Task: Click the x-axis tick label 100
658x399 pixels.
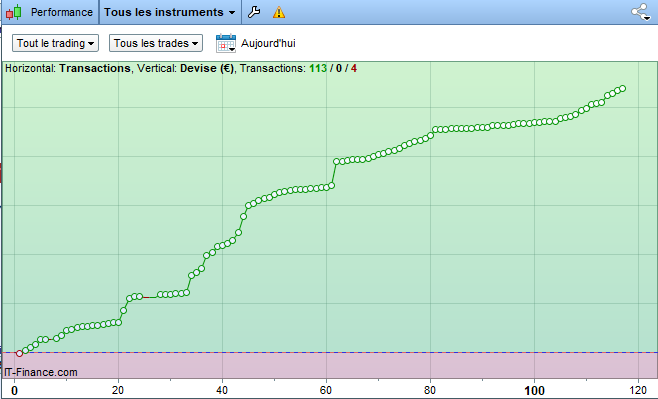Action: [534, 391]
